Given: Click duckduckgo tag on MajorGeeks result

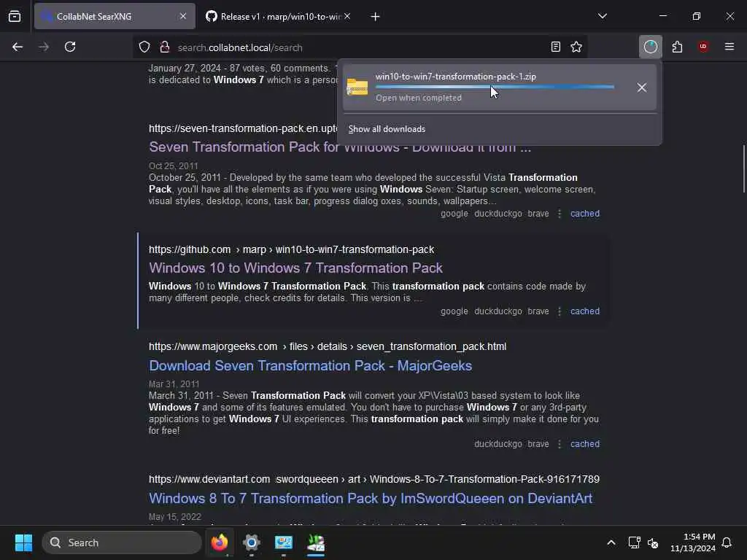Looking at the screenshot, I should (498, 444).
